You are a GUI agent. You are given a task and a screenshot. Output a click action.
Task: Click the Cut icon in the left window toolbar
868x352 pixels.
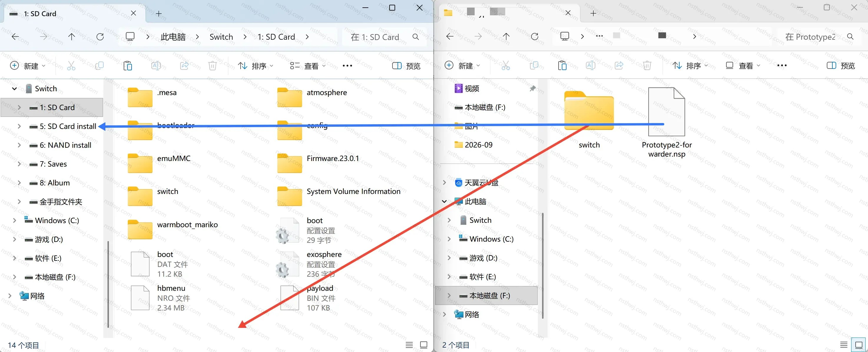[71, 66]
